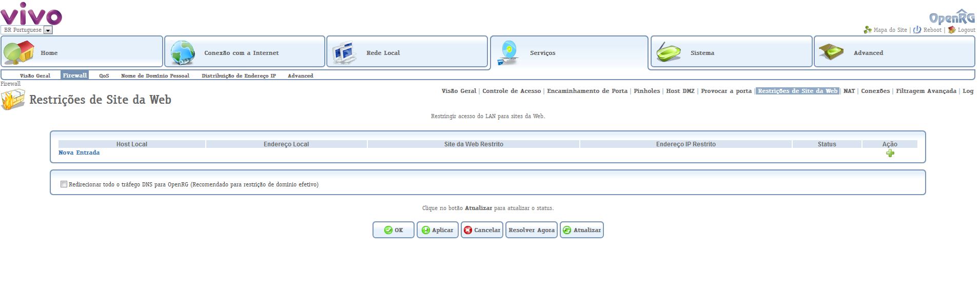Click the Ação column header

[890, 144]
